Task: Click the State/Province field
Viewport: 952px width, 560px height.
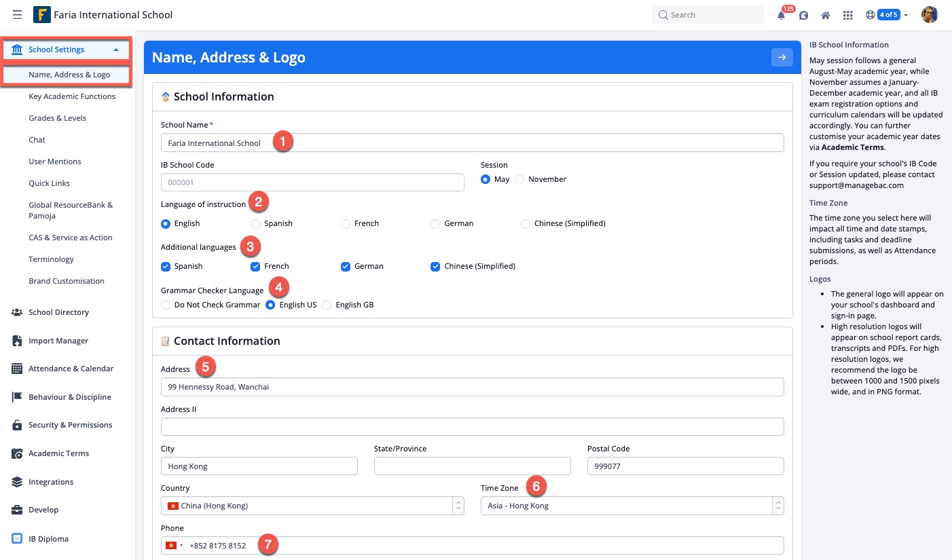Action: point(472,466)
